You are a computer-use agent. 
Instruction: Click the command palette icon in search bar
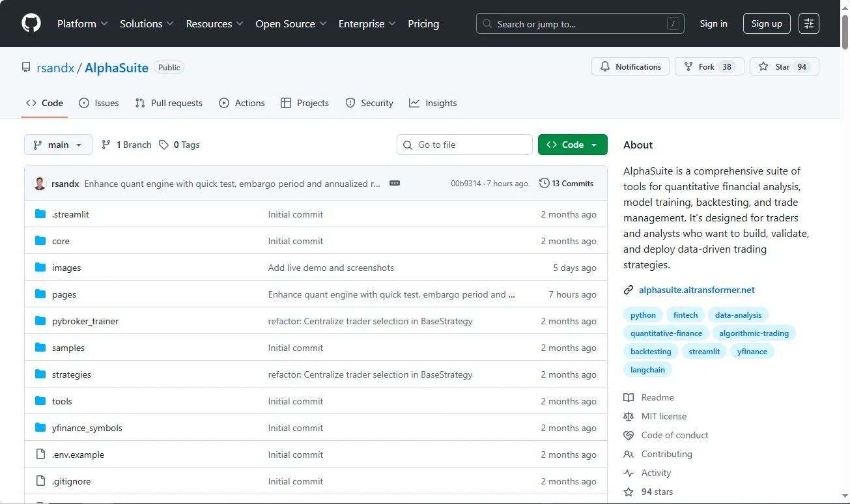point(673,23)
